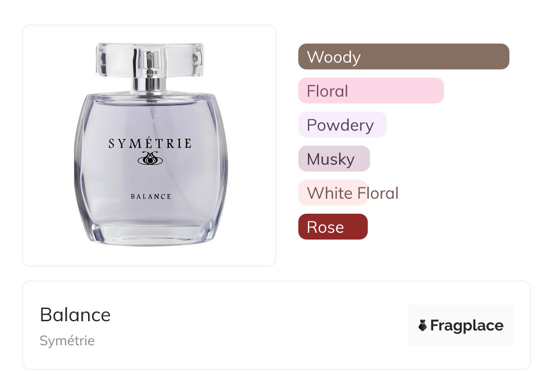Screen dimensions: 553x392
Task: Click the BALANCE label printed on the bottle
Action: (151, 196)
